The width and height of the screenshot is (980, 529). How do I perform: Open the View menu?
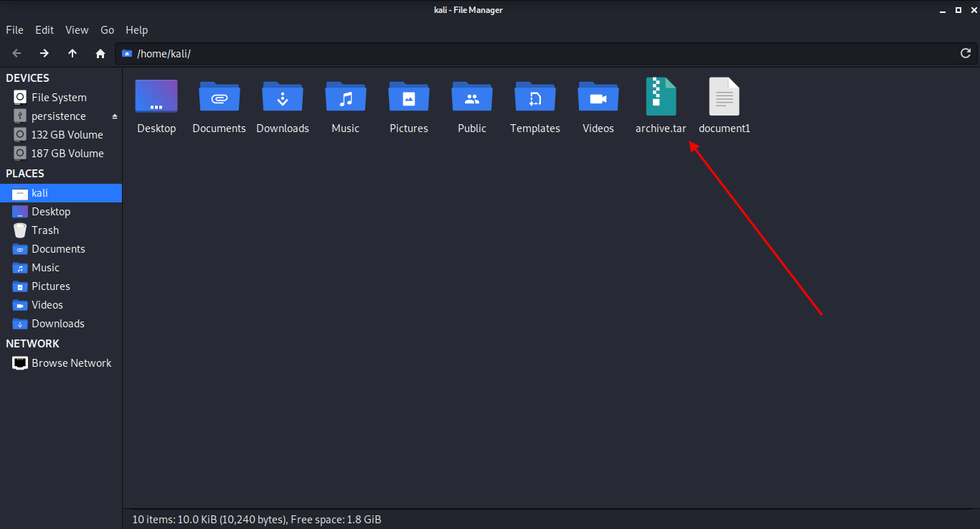point(77,30)
